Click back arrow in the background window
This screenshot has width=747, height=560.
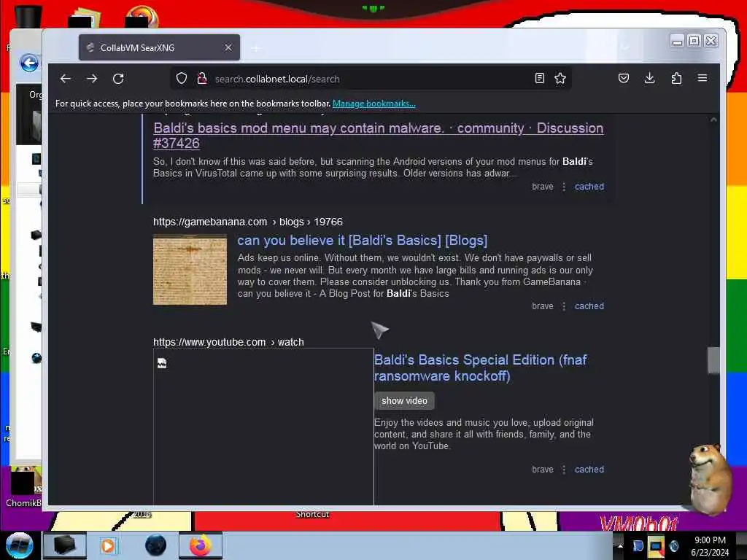coord(29,63)
